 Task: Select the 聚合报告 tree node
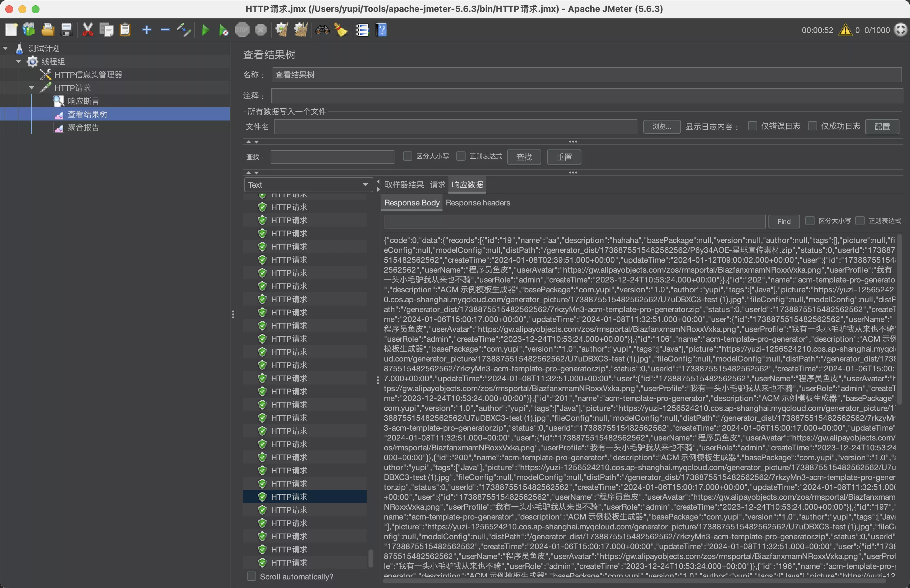click(83, 127)
